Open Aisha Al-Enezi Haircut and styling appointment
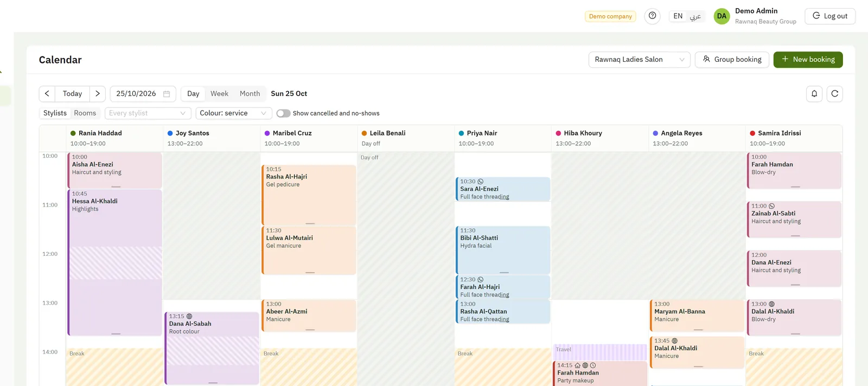 point(114,170)
